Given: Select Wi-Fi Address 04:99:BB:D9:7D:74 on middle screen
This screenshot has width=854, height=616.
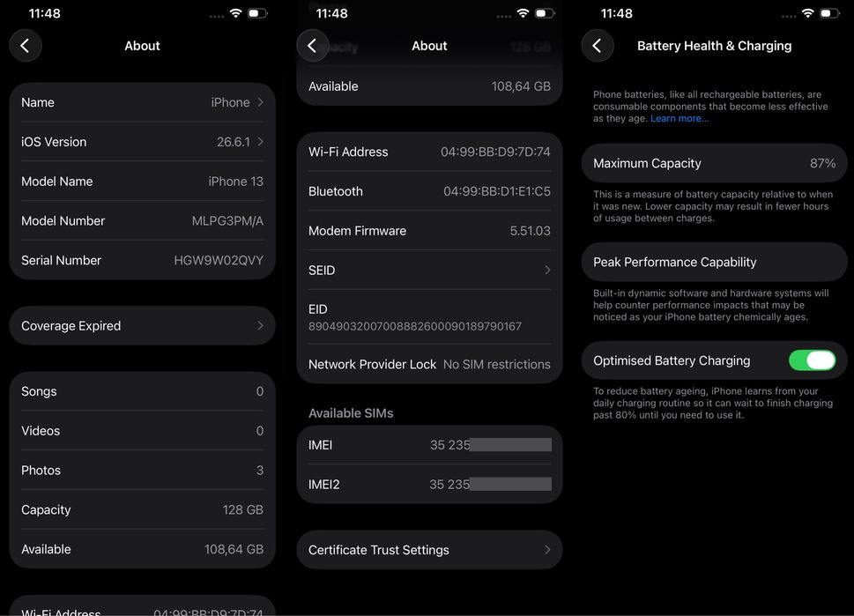Looking at the screenshot, I should [495, 152].
